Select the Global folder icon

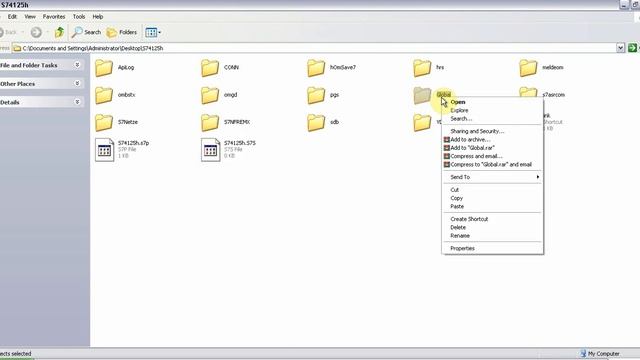pyautogui.click(x=422, y=95)
